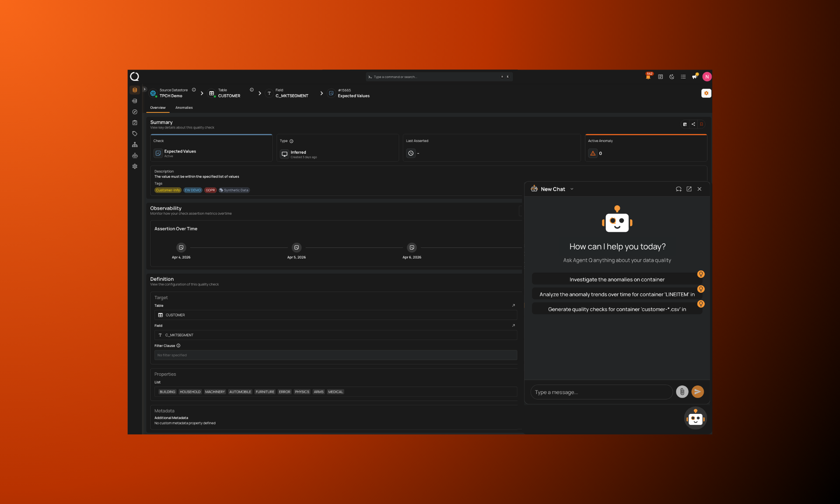The width and height of the screenshot is (840, 504).
Task: Open the Tags icon in sidebar
Action: 135,133
